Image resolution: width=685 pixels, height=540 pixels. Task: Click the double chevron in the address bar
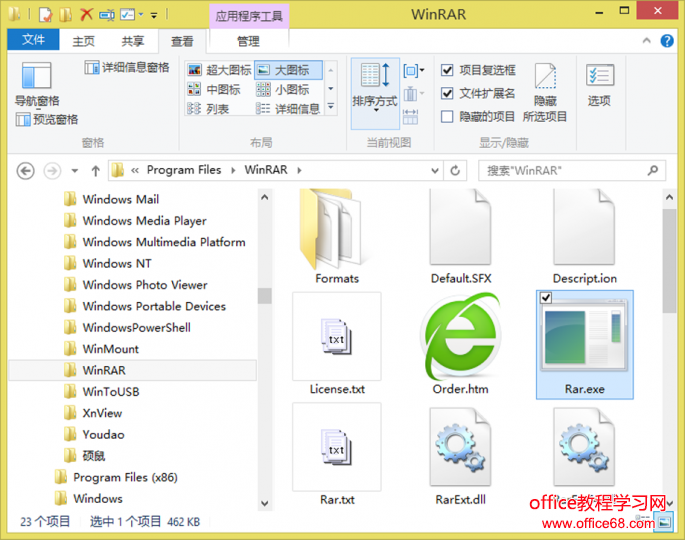click(135, 170)
